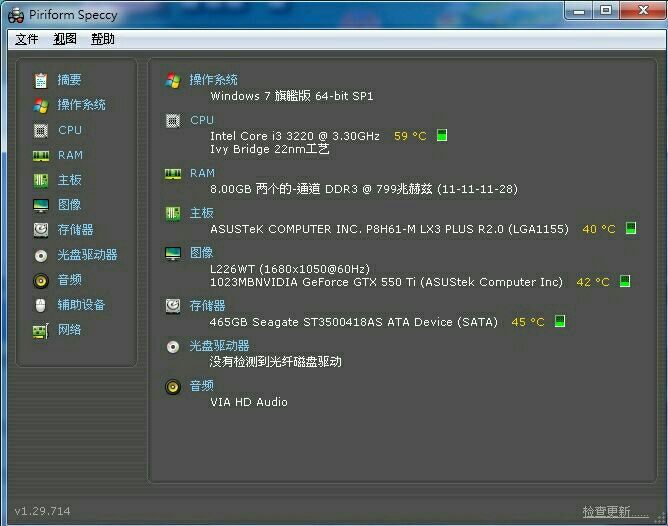668x526 pixels.
Task: Open 图像 heading link in summary
Action: click(202, 253)
